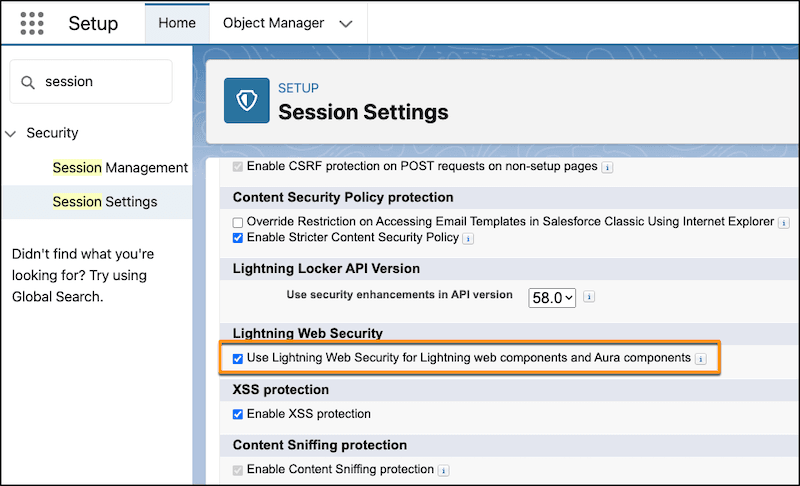The height and width of the screenshot is (486, 800).
Task: Switch to the Home tab
Action: tap(177, 23)
